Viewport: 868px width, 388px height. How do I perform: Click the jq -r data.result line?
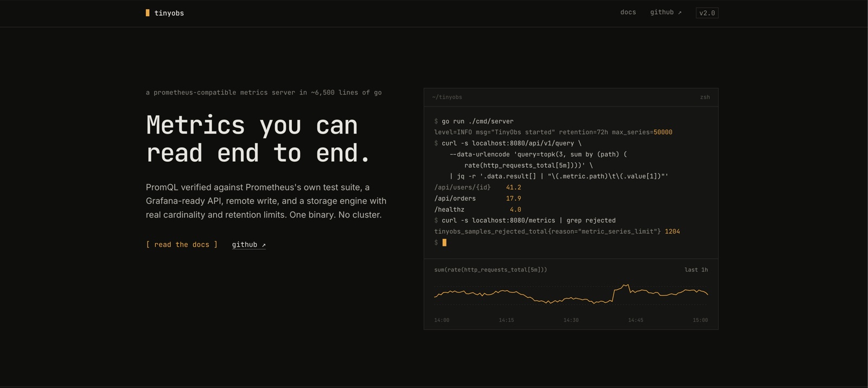tap(559, 176)
